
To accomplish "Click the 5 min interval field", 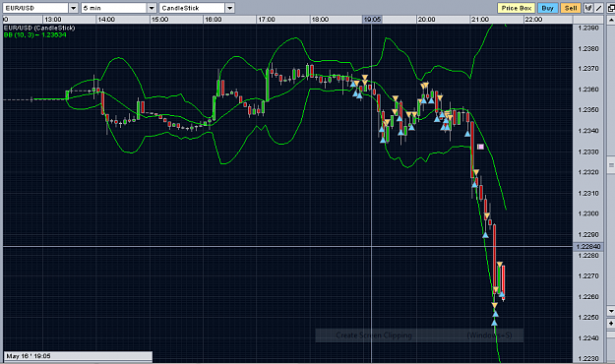I will click(114, 8).
